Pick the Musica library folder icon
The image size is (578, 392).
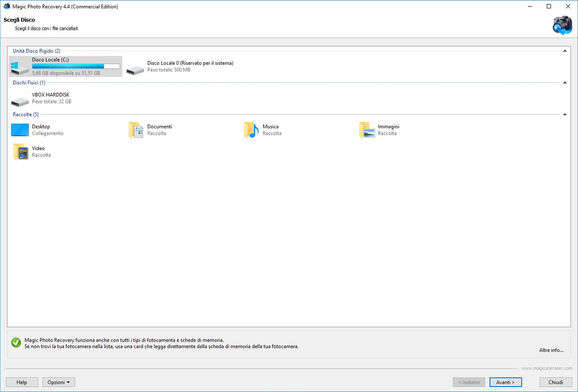[x=251, y=130]
